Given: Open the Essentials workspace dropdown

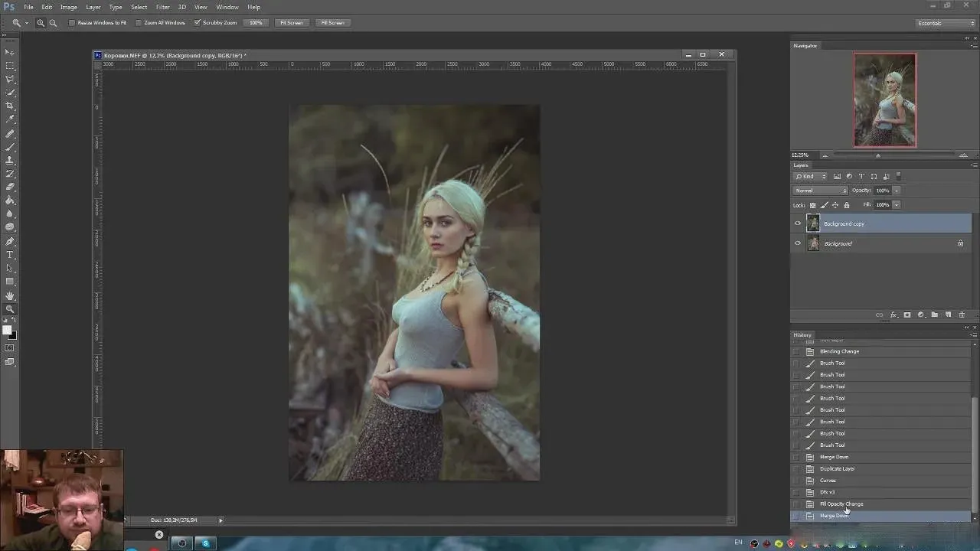Looking at the screenshot, I should coord(946,23).
